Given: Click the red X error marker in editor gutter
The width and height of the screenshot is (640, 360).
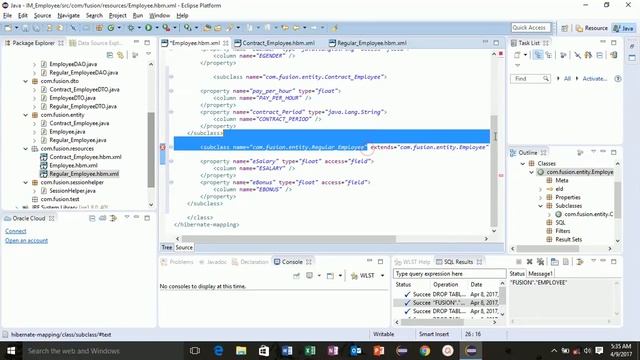Looking at the screenshot, I should 162,147.
